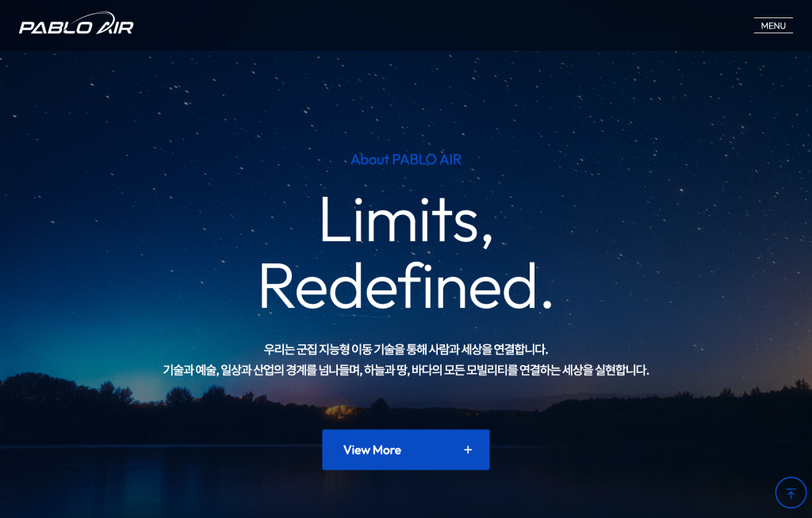
Task: Click the PABLO AIR logo
Action: click(76, 24)
